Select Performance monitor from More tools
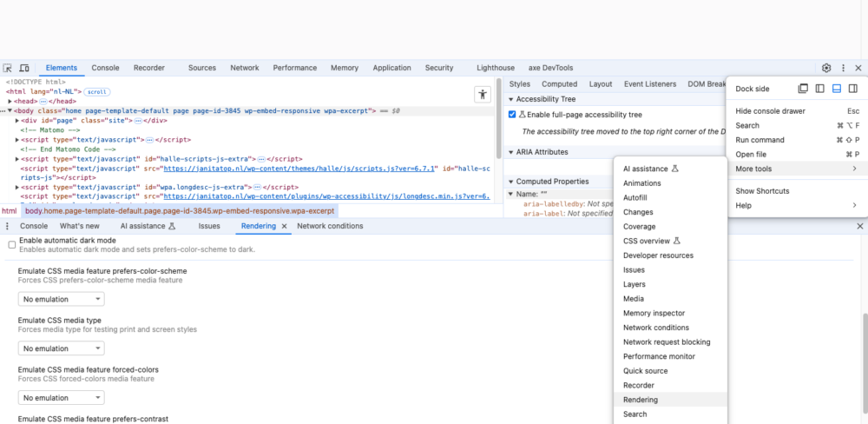Viewport: 868px width, 424px height. tap(670, 356)
